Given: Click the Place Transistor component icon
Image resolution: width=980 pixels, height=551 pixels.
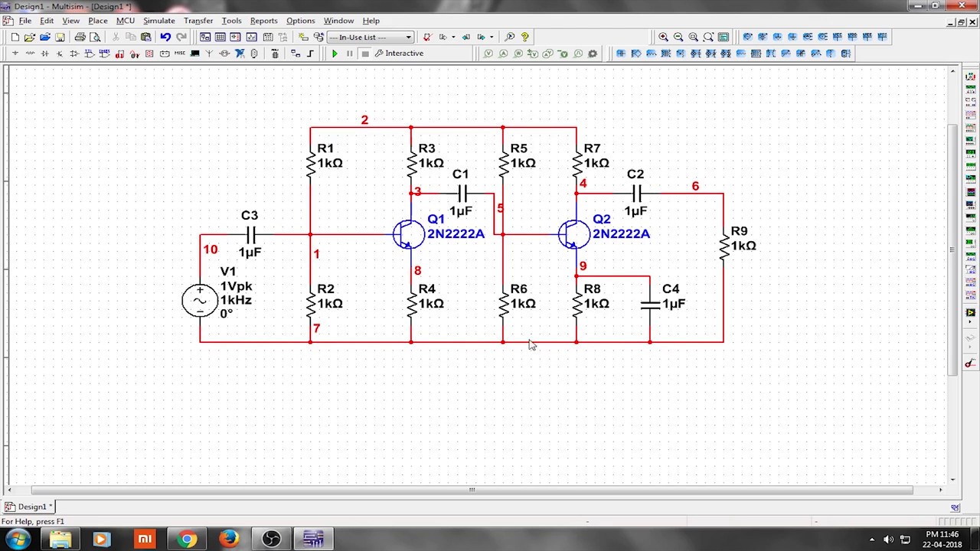Looking at the screenshot, I should (x=60, y=54).
